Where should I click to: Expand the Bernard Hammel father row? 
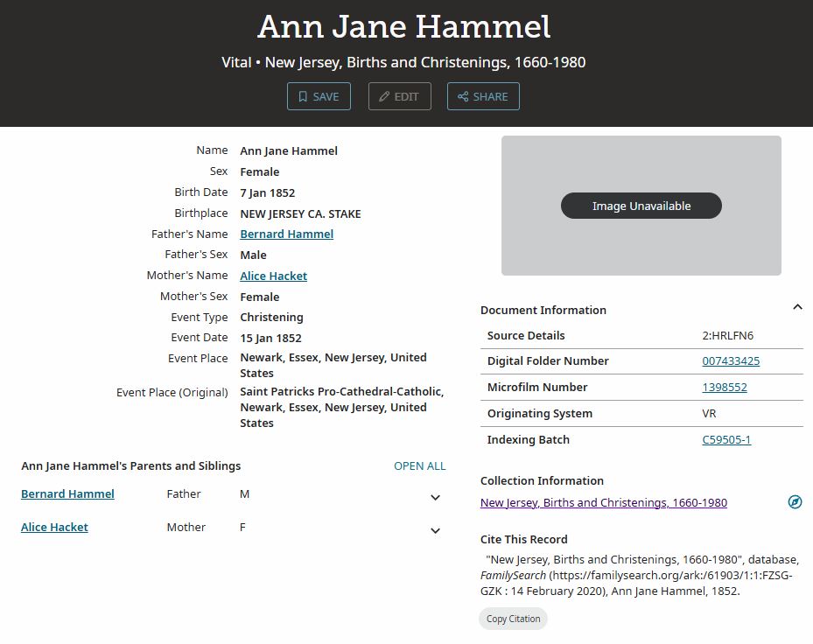(x=435, y=498)
